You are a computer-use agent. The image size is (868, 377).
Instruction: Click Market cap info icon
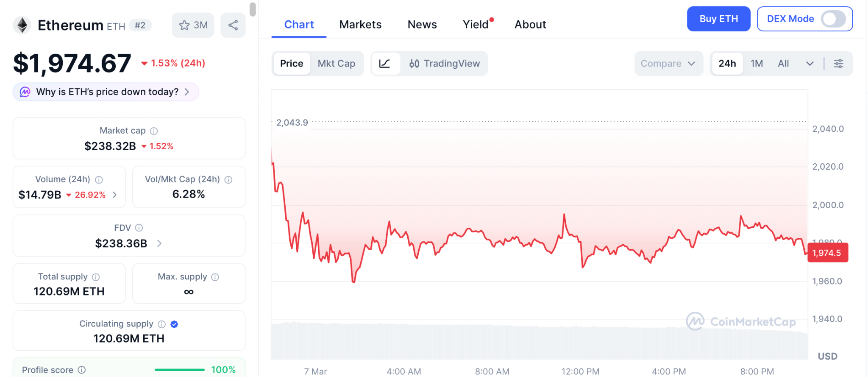154,131
